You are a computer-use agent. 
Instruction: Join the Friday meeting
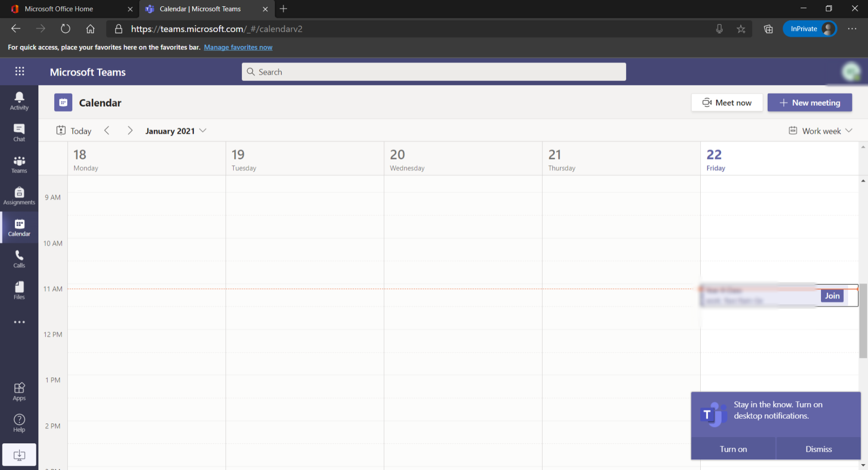(x=832, y=296)
